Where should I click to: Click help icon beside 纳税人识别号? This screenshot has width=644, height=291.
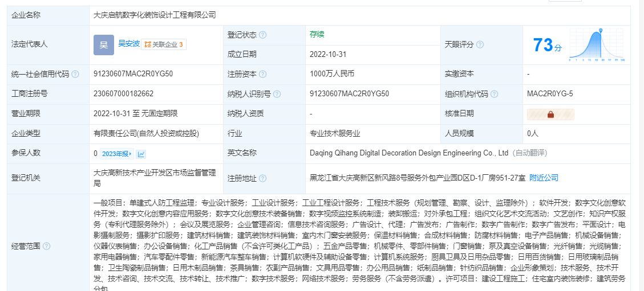pyautogui.click(x=276, y=94)
